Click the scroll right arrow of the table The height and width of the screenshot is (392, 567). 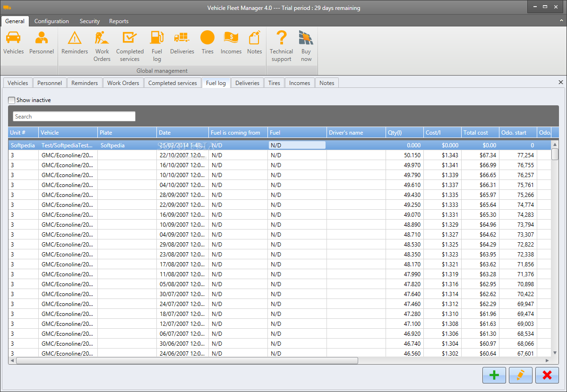pos(548,360)
